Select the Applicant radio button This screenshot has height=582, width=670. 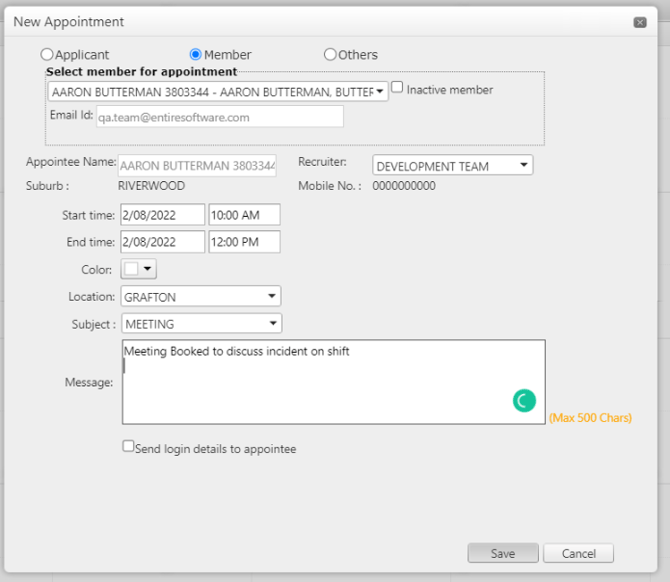point(47,54)
